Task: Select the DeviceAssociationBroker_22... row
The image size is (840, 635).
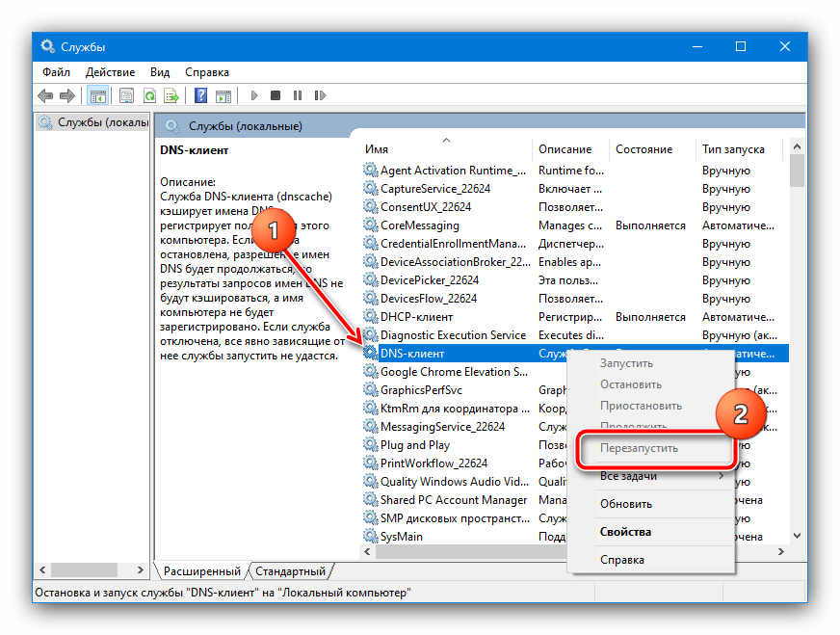Action: (575, 262)
